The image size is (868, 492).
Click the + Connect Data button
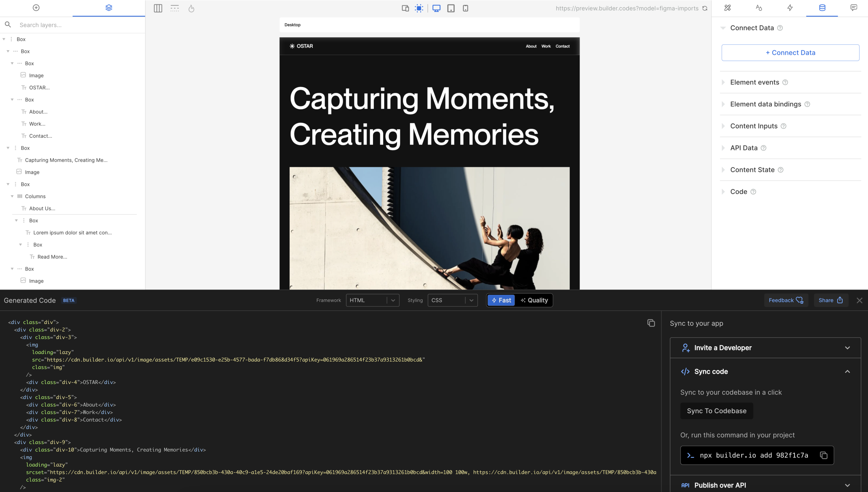[790, 53]
